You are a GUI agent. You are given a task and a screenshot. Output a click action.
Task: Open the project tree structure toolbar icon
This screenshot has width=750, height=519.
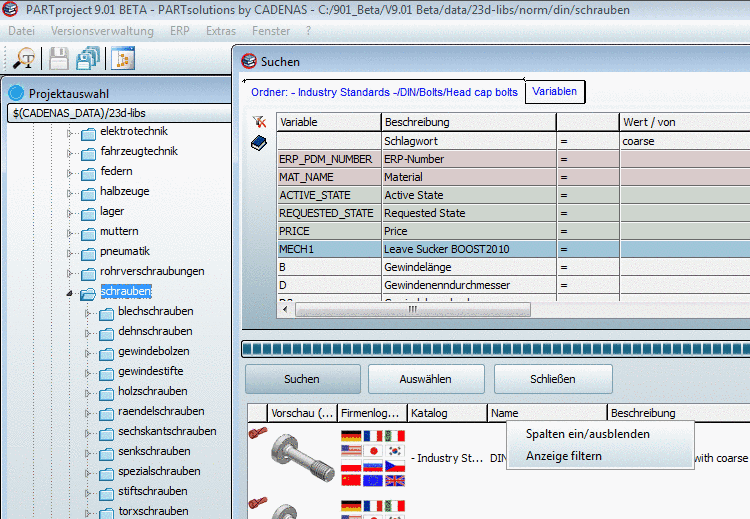click(x=123, y=59)
